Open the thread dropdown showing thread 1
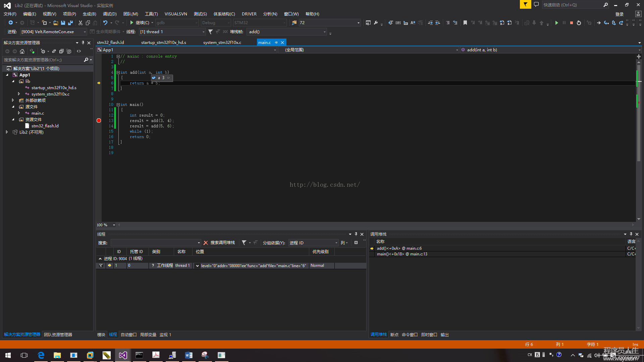The width and height of the screenshot is (644, 362). (x=172, y=32)
